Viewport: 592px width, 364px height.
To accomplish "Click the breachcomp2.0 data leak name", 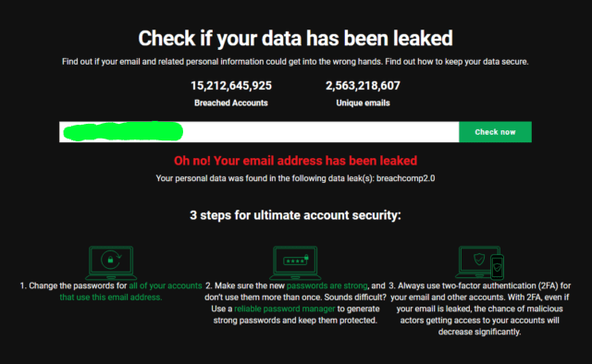I will [405, 178].
